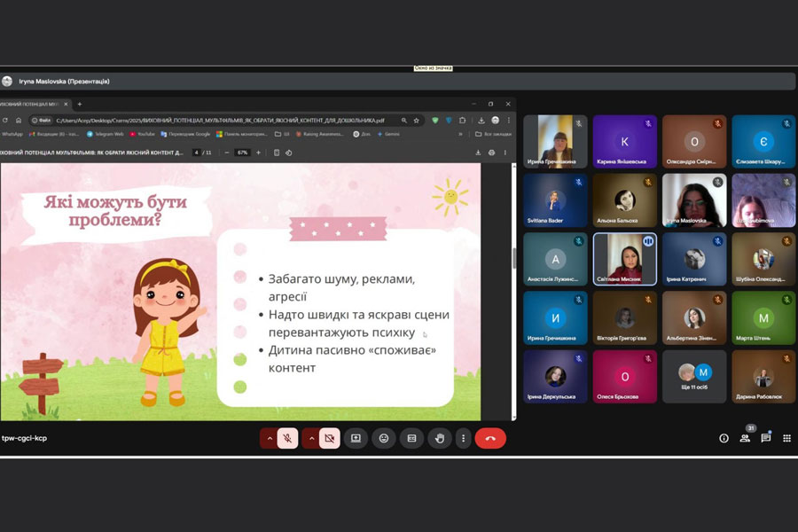Unmute the microphone in Meet controls
The height and width of the screenshot is (532, 798).
(x=287, y=438)
